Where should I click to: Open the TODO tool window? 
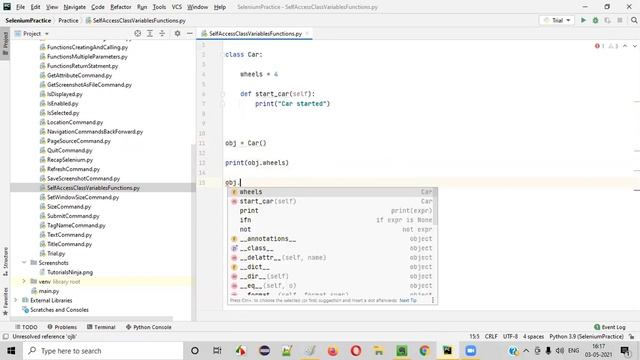point(26,327)
